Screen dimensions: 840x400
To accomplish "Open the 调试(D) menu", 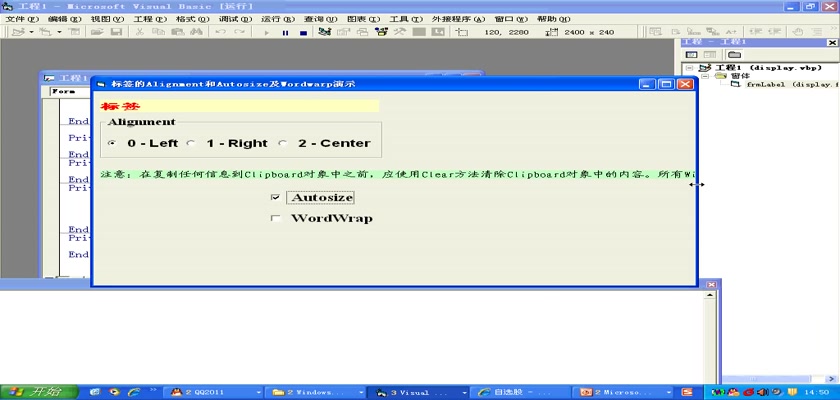I will 234,19.
